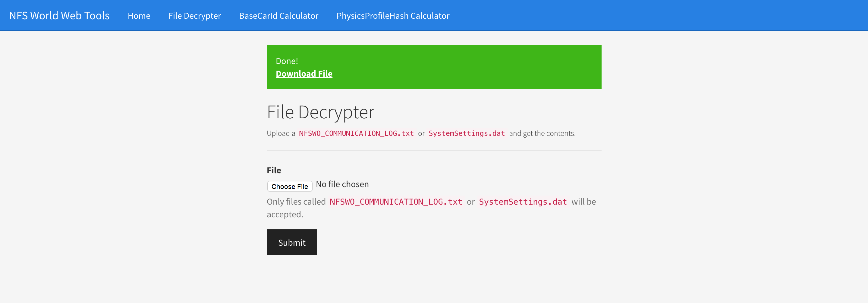Open BaseCarId Calculator page
Screen dimensions: 868x303
click(279, 15)
